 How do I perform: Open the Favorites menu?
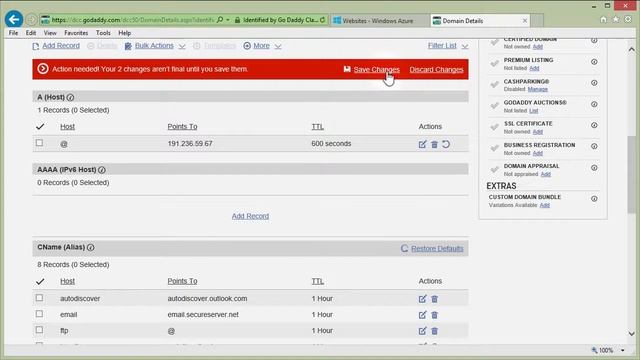click(x=76, y=33)
